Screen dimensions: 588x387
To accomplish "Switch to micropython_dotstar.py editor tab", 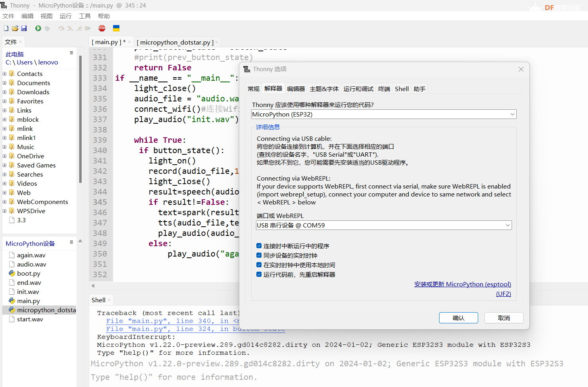I will (x=175, y=42).
